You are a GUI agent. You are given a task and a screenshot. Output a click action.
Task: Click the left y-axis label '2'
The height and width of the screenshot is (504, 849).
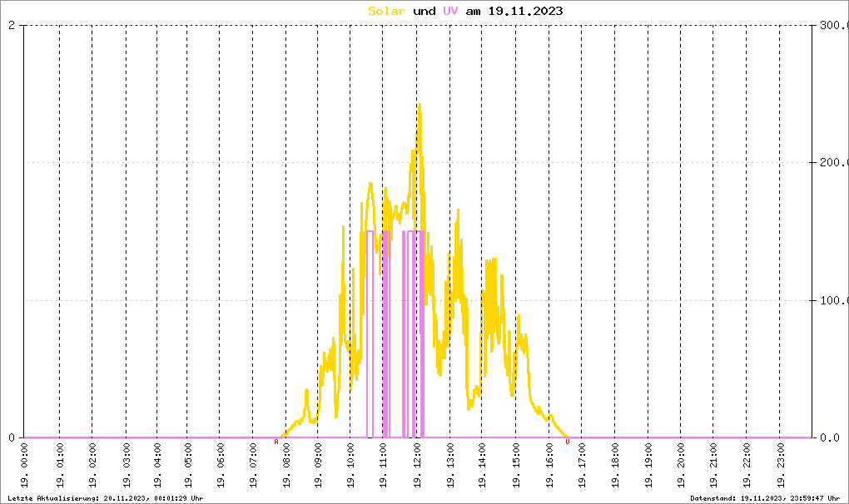click(x=12, y=25)
